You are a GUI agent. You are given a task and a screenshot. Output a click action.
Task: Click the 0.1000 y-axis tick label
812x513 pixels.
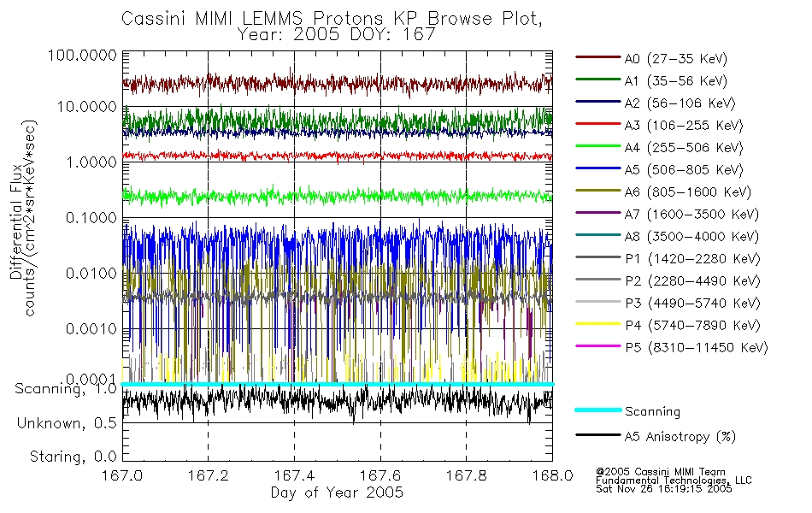coord(91,218)
